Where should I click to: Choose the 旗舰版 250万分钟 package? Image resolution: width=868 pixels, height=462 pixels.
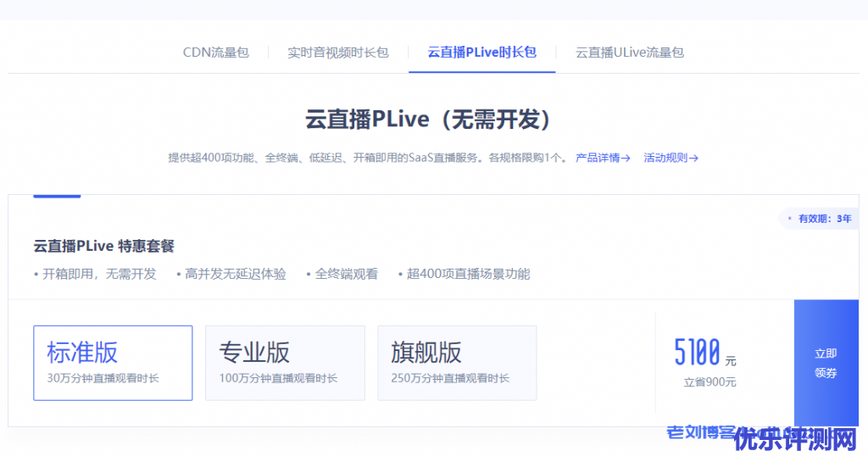(x=457, y=363)
